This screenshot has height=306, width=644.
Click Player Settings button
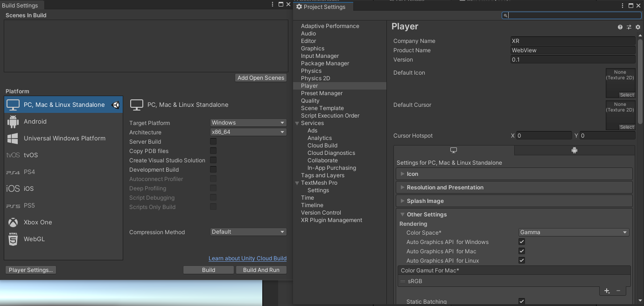(x=31, y=270)
